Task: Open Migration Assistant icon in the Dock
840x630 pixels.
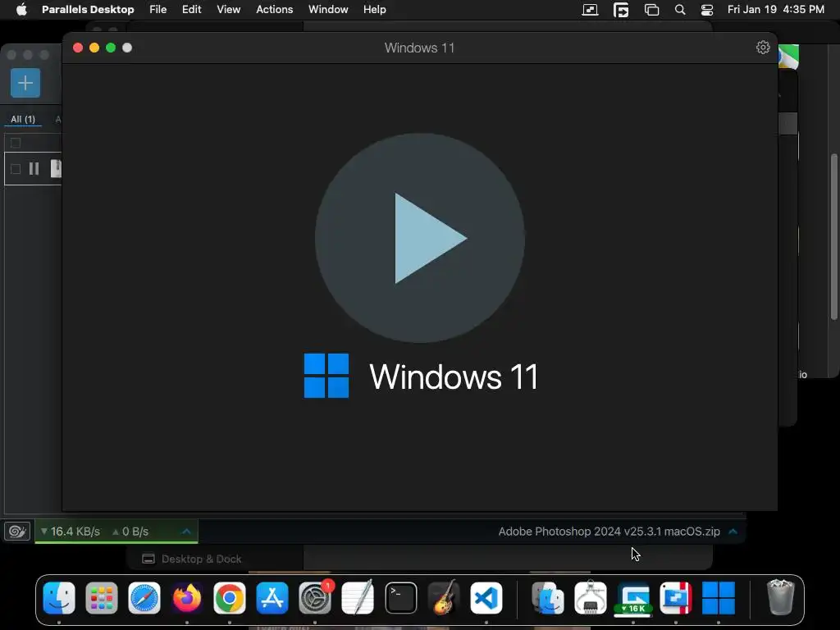Action: click(547, 598)
